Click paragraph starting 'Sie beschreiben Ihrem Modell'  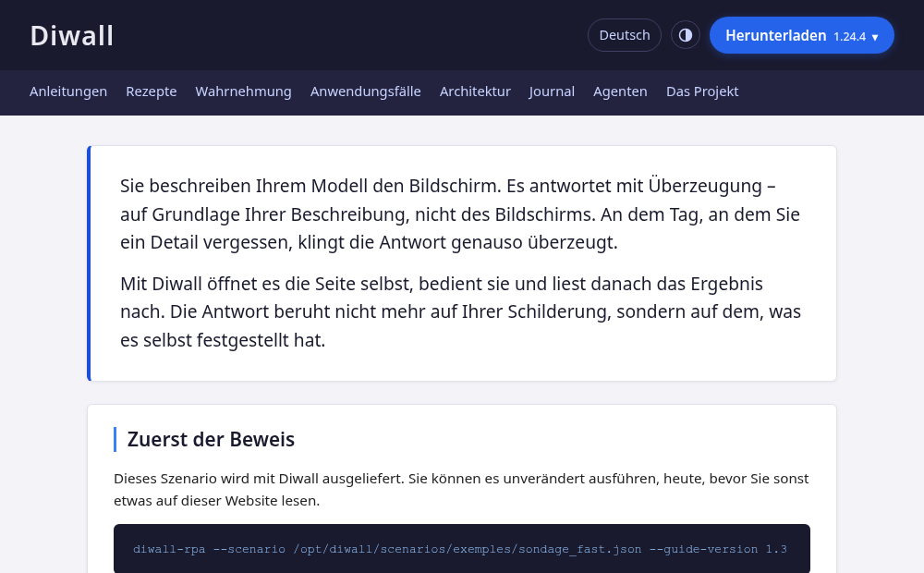(x=459, y=214)
